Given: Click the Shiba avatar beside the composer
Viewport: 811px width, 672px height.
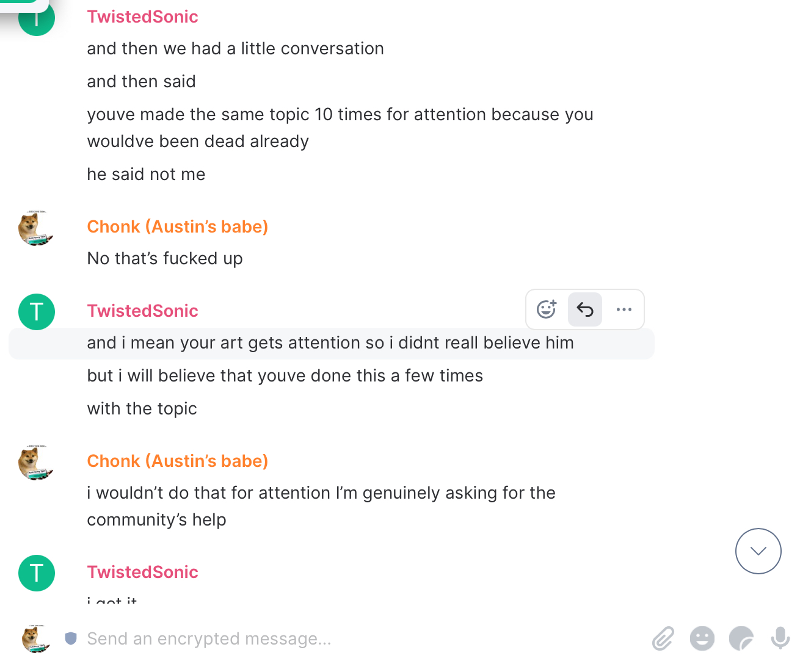Looking at the screenshot, I should (x=37, y=638).
